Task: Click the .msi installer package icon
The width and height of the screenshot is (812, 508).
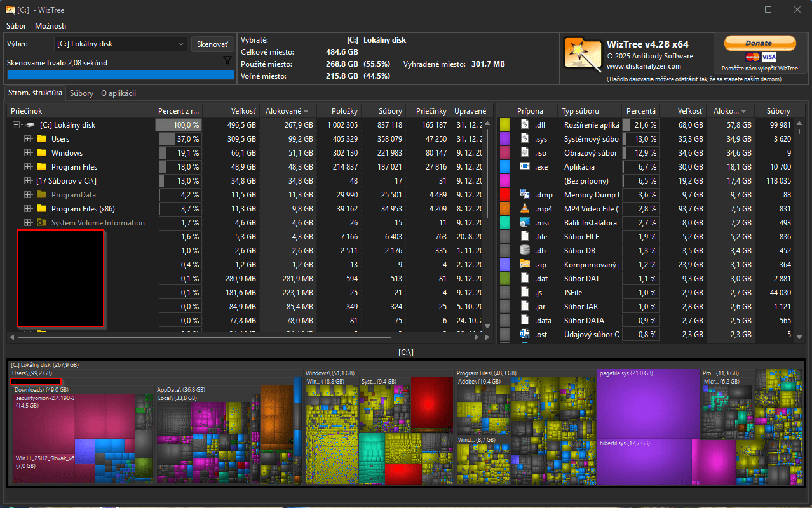Action: (525, 222)
